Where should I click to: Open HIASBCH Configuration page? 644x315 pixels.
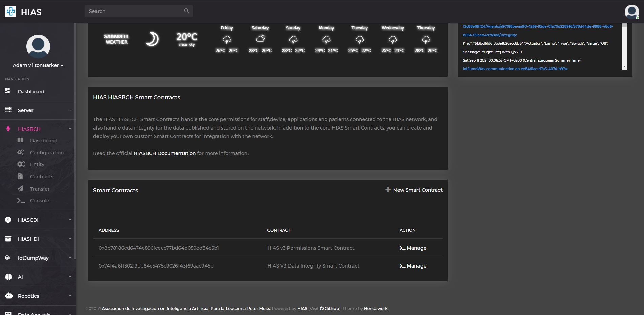47,153
